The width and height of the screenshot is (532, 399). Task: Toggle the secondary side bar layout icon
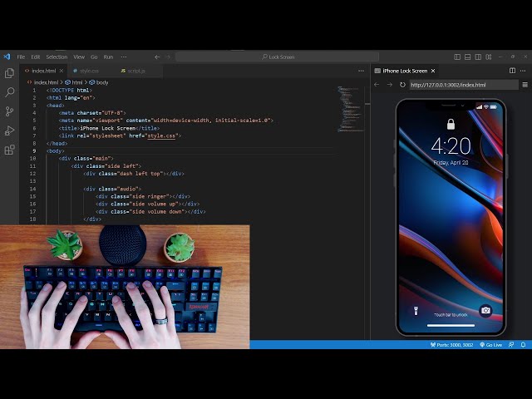pos(478,57)
